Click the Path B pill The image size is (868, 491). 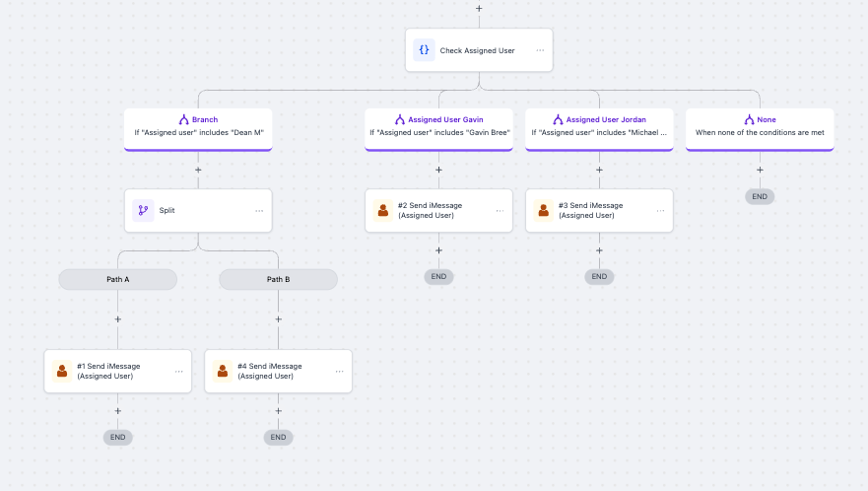pos(279,279)
